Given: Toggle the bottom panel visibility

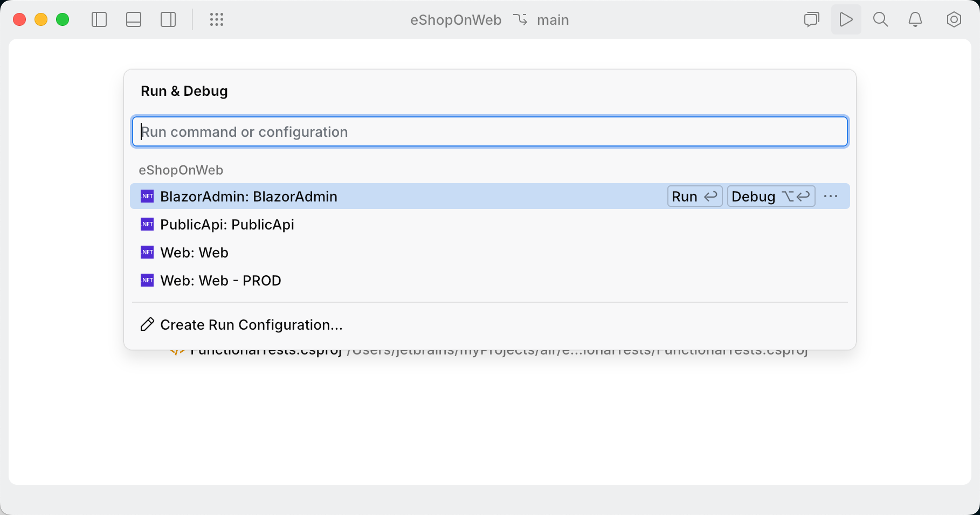Looking at the screenshot, I should point(134,19).
